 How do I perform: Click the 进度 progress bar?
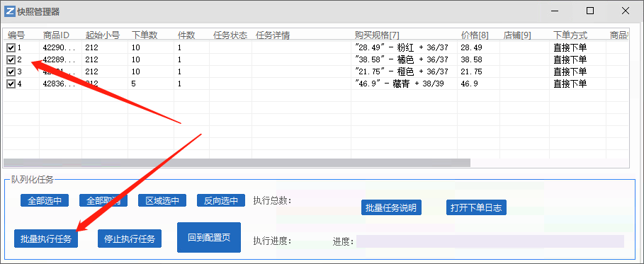click(490, 241)
